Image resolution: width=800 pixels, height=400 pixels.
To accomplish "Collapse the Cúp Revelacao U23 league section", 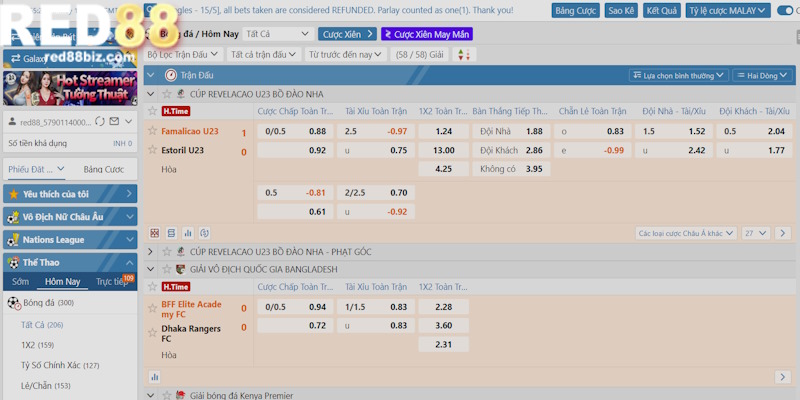I will coord(151,94).
